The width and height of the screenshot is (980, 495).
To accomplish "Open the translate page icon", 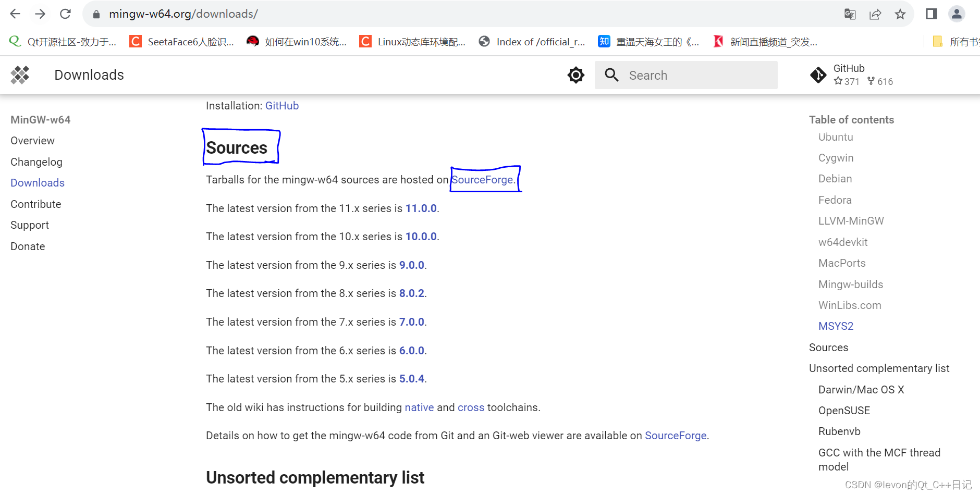I will click(x=850, y=14).
